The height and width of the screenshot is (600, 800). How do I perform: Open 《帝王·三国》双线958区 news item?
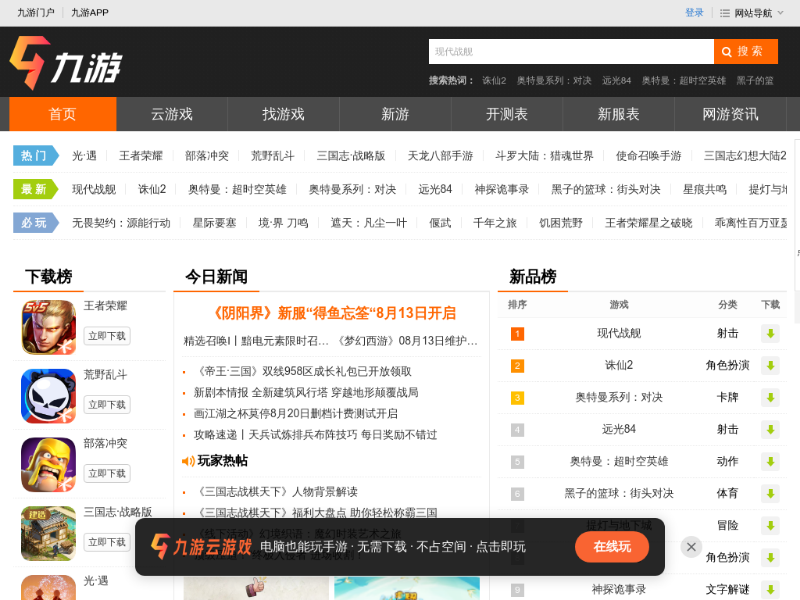303,371
